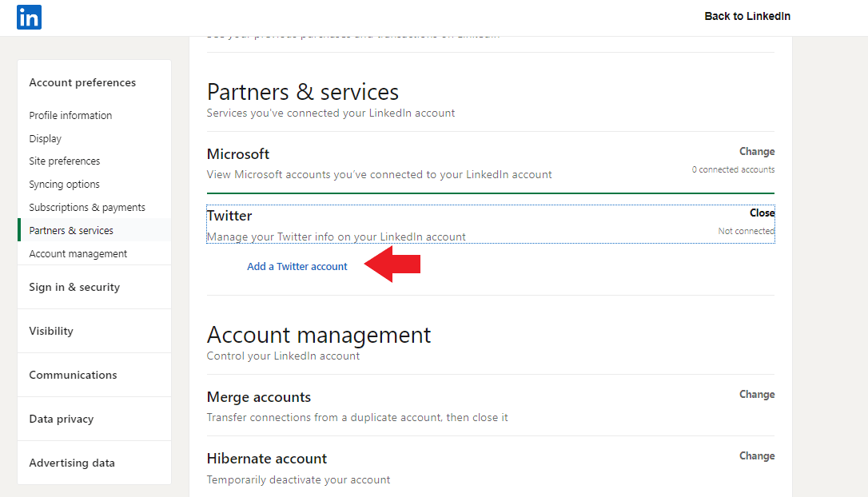This screenshot has width=868, height=497.
Task: Click Change next to Merge accounts
Action: (x=756, y=395)
